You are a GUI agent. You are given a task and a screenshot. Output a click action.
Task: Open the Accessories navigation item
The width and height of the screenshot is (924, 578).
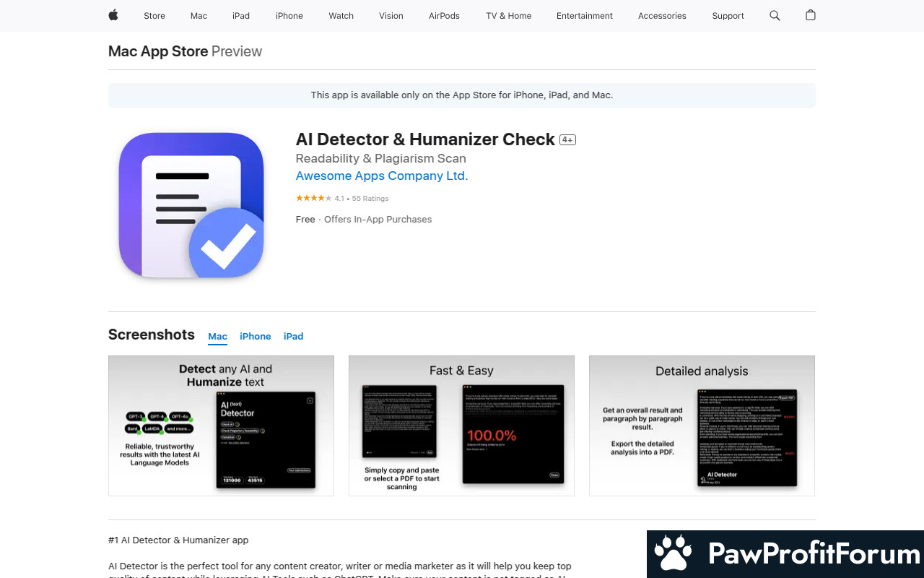coord(662,16)
